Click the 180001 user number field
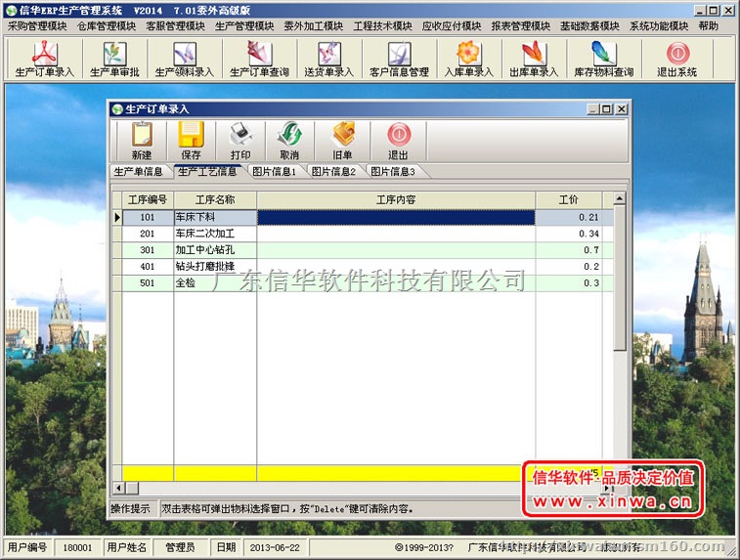This screenshot has height=560, width=740. pos(77,547)
